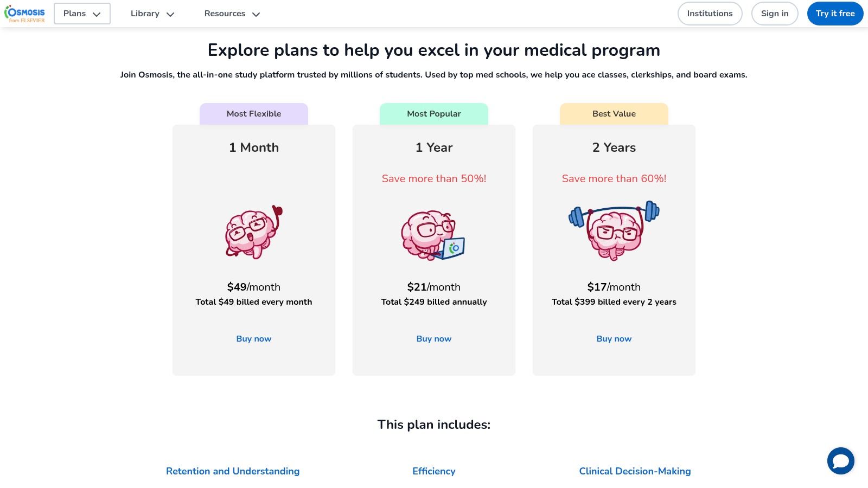Screen dimensions: 868x488
Task: Click the weightlifting brain mascot illustration
Action: pyautogui.click(x=614, y=230)
